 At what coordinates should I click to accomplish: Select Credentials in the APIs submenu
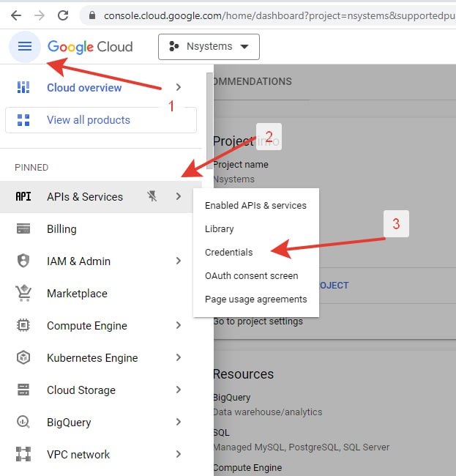point(255,252)
